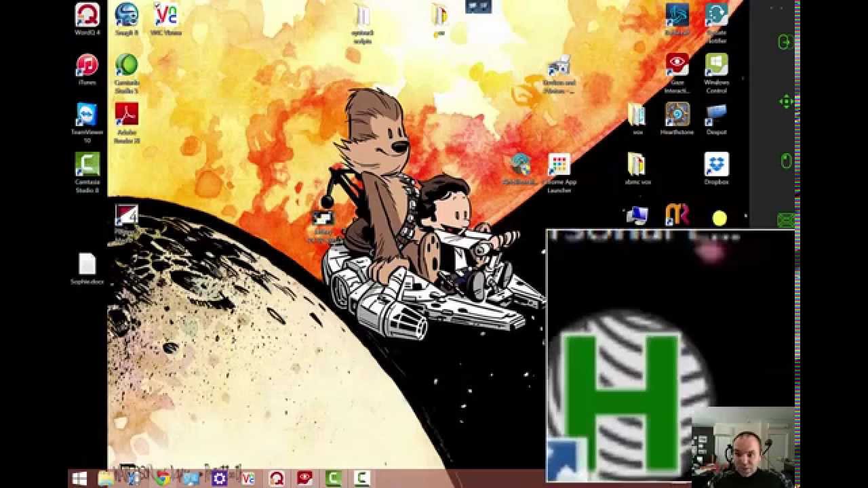Open Google Chrome from the taskbar
This screenshot has width=868, height=488.
162,479
